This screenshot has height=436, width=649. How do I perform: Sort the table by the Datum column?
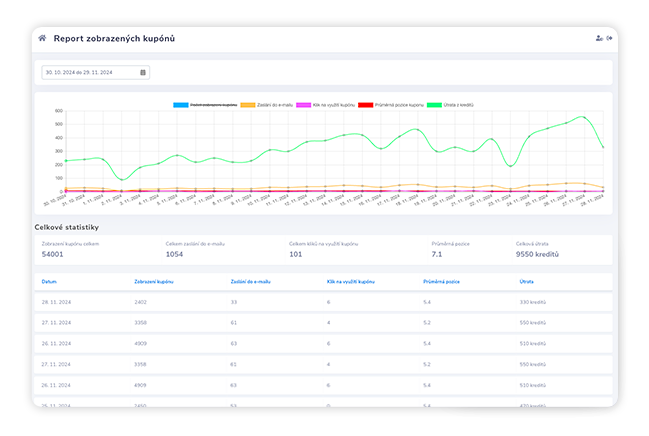coord(49,282)
